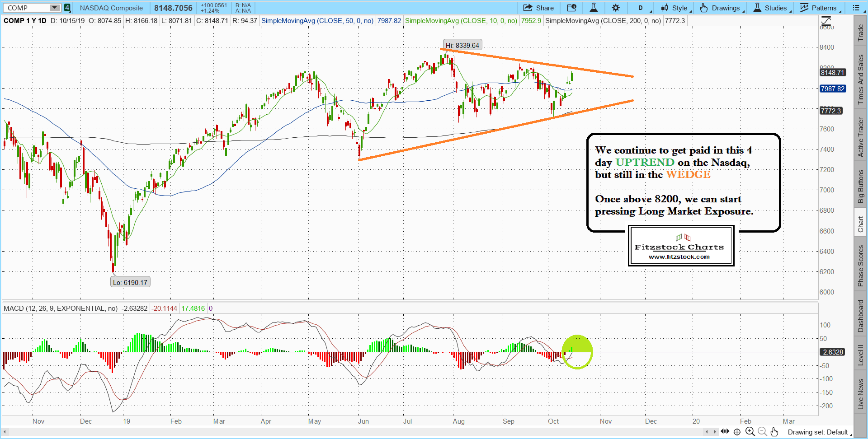868x439 pixels.
Task: Click the time axis expand/compress icon
Action: coord(725,432)
